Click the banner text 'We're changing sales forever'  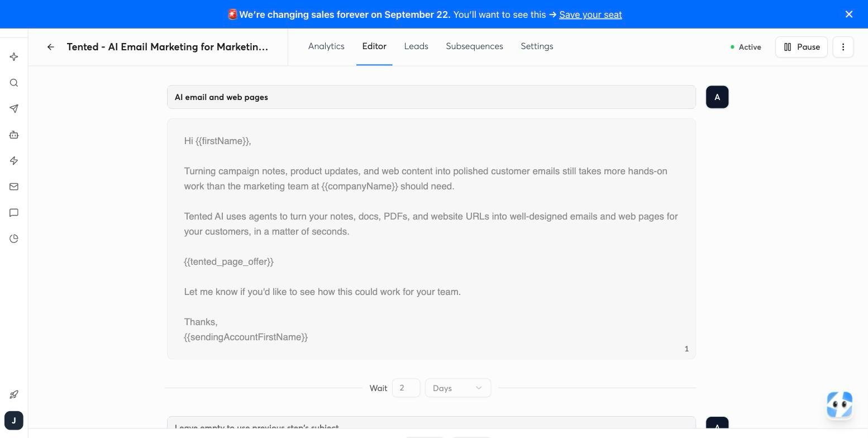(345, 15)
